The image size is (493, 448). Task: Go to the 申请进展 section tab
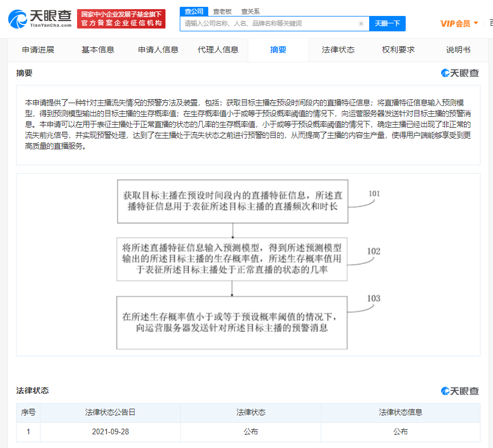[38, 50]
